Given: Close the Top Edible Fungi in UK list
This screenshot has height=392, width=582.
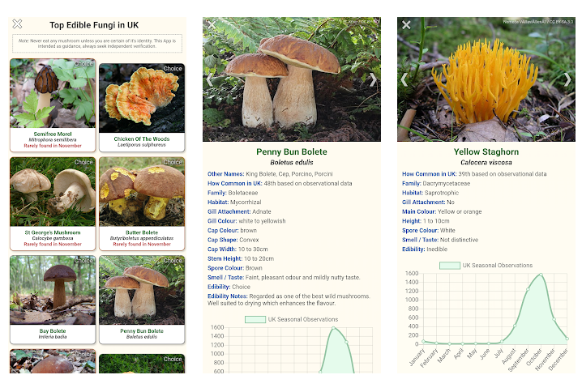Looking at the screenshot, I should tap(17, 24).
